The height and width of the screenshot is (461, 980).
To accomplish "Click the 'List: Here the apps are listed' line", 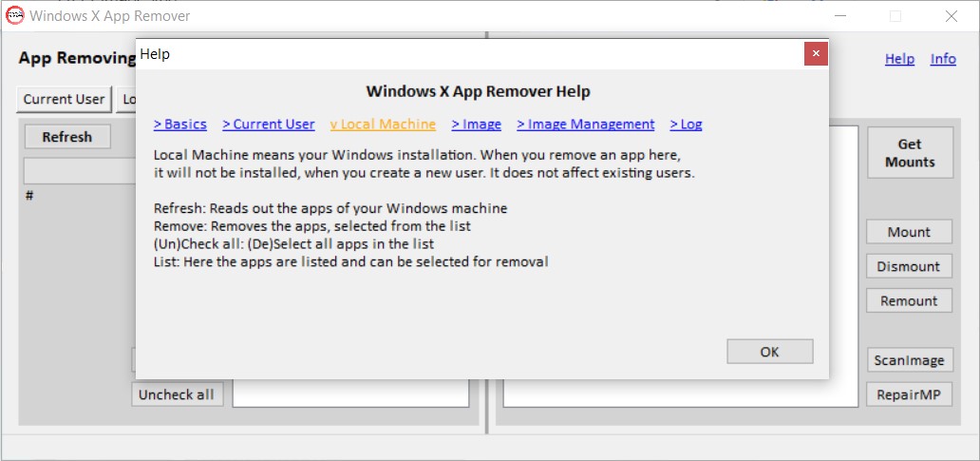I will (351, 261).
